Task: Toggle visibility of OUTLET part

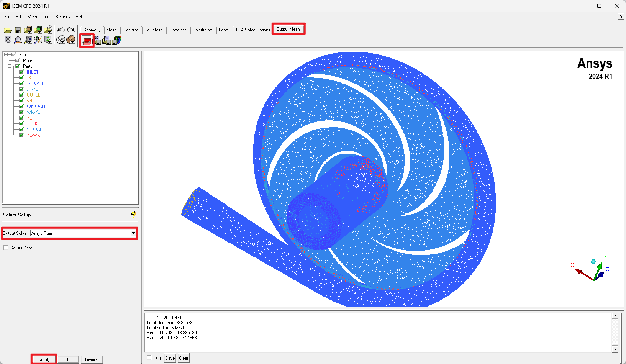Action: (21, 95)
